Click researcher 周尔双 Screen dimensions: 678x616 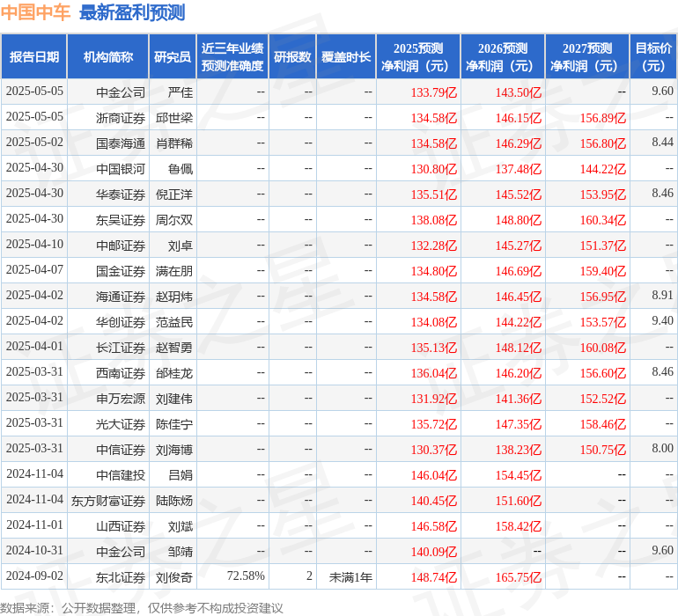point(174,220)
